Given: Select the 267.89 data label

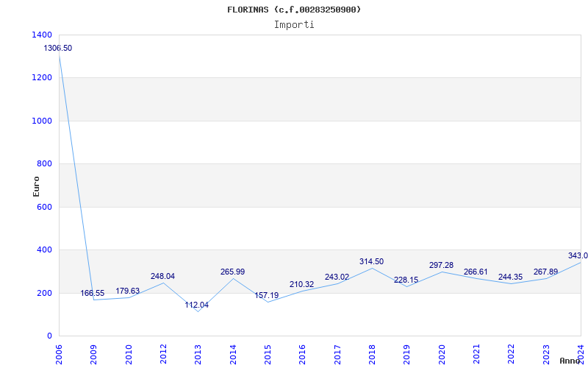Looking at the screenshot, I should pos(545,272).
